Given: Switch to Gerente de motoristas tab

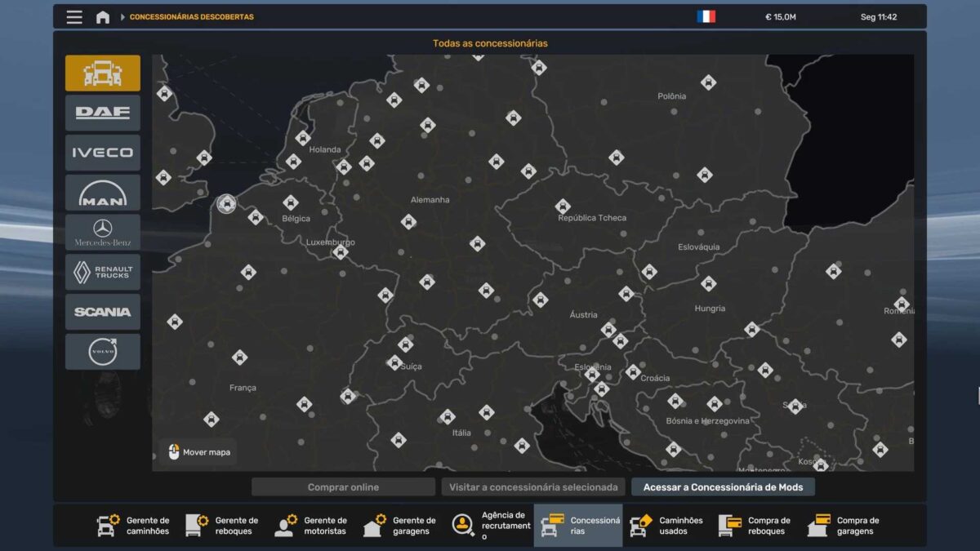Looking at the screenshot, I should coord(311,526).
